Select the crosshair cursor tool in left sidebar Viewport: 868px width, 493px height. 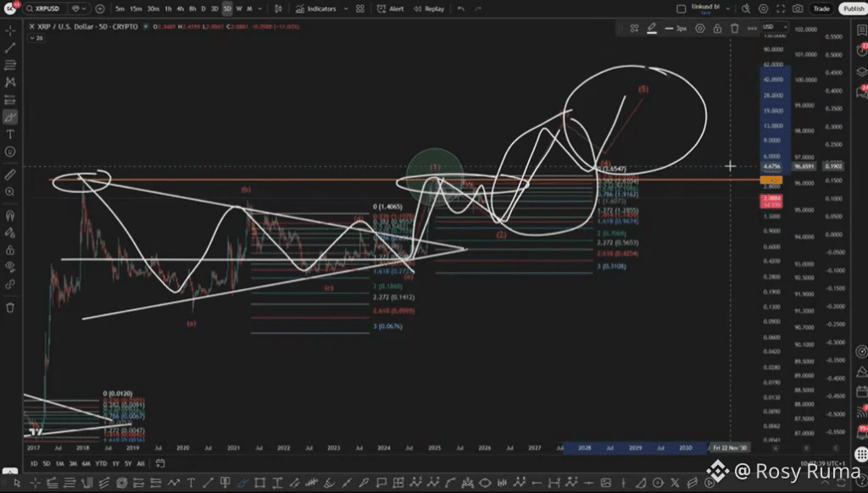coord(10,31)
